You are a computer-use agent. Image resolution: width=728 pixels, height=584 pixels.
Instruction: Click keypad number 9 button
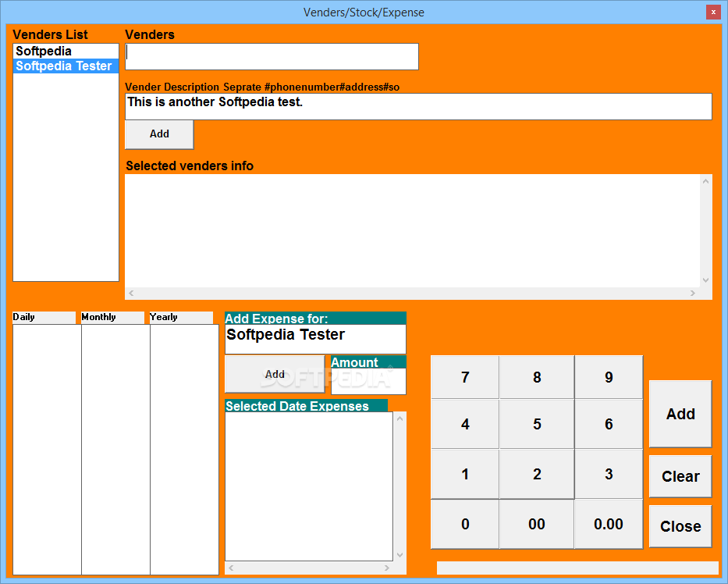click(x=609, y=377)
